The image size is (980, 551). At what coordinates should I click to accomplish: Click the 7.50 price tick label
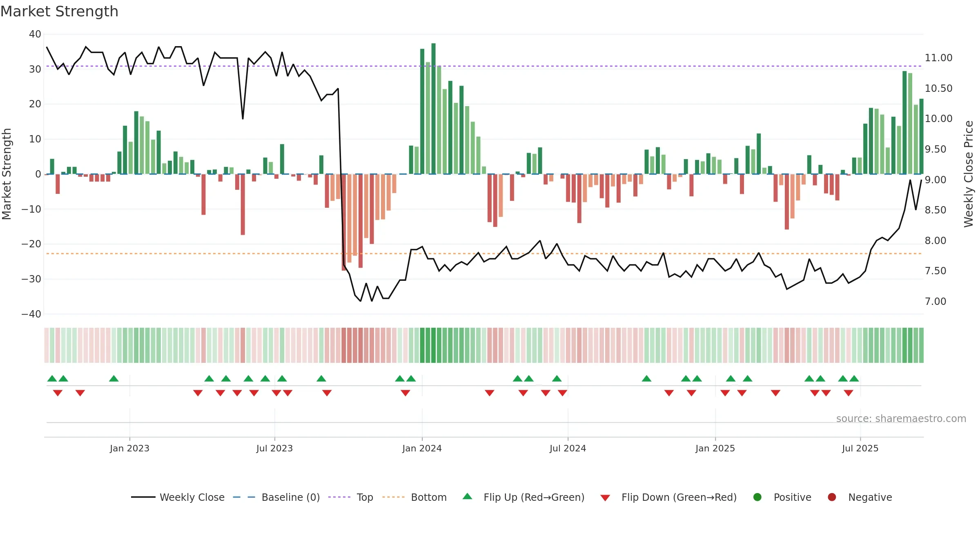[935, 271]
